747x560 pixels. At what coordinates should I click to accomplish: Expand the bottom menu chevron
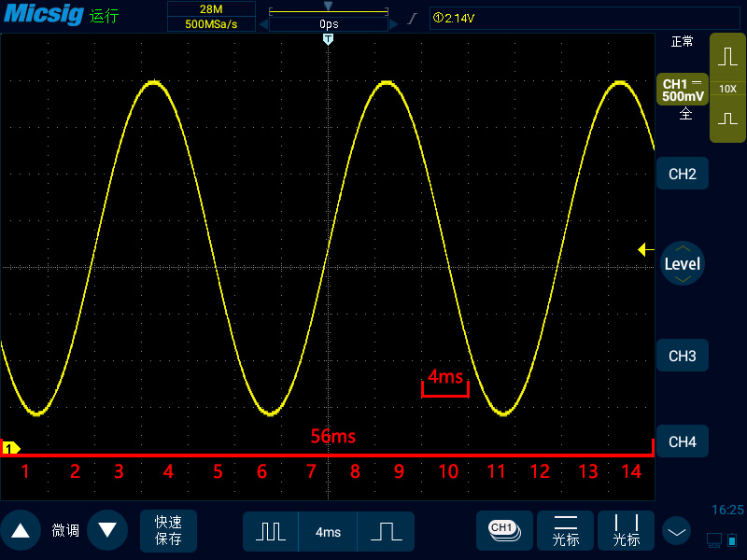pos(676,531)
